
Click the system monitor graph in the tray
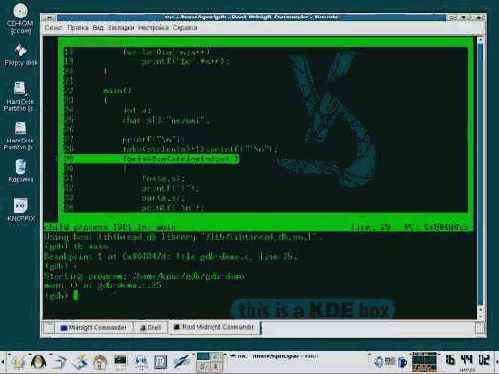click(424, 362)
